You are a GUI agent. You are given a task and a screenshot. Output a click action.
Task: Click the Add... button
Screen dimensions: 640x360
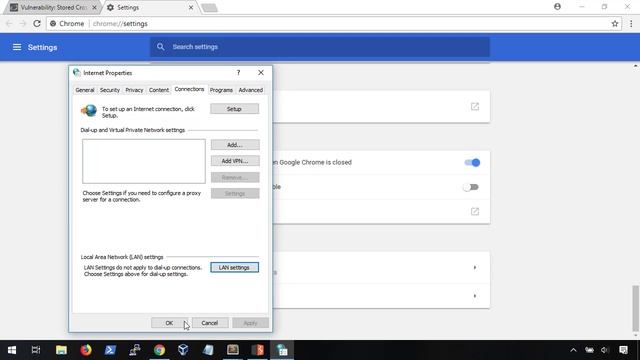[235, 145]
